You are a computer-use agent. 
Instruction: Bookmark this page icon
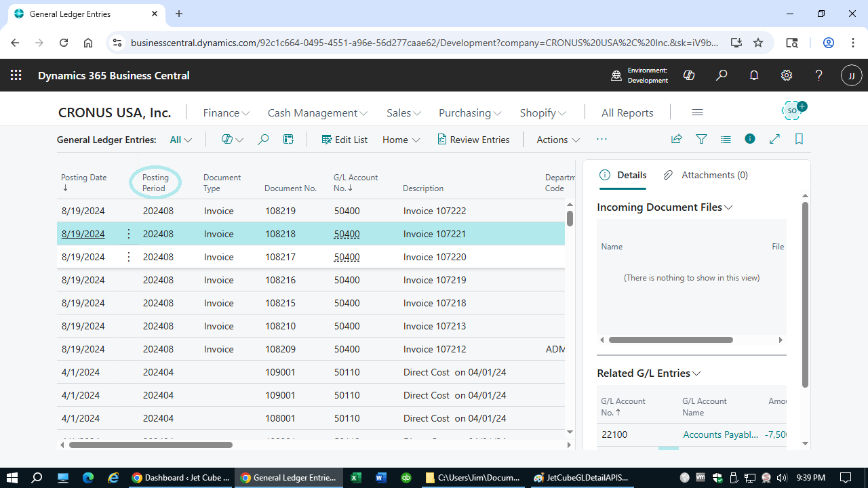coord(799,139)
